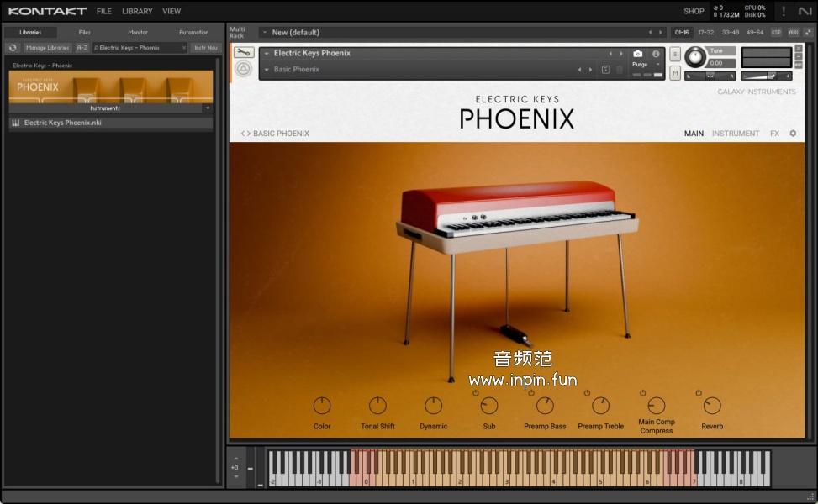Select rack page 33-48
The image size is (818, 504).
(x=731, y=32)
